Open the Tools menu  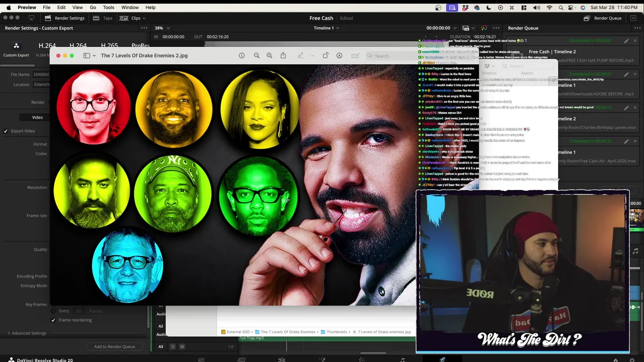(108, 8)
